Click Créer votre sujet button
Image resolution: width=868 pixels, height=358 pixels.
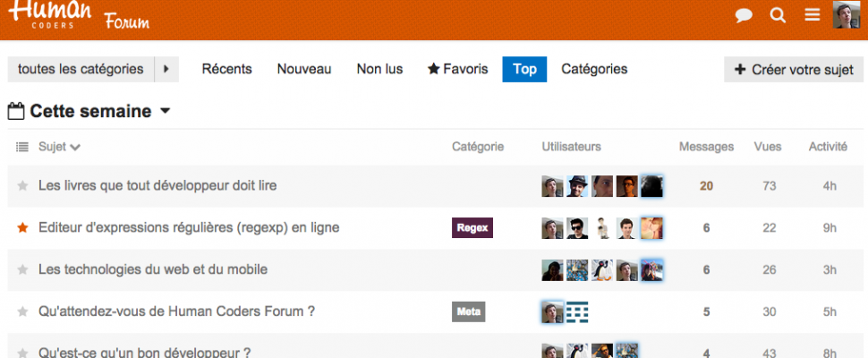(x=794, y=70)
